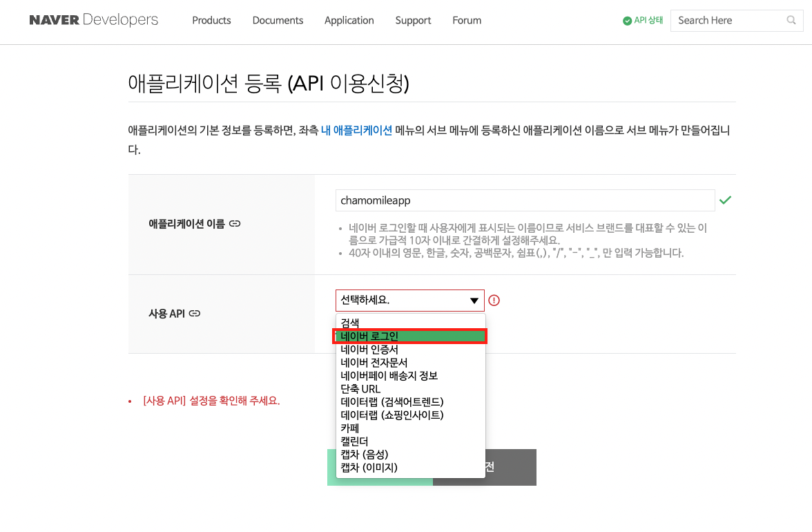Pick 캡차 (이미지) from the list
812x532 pixels.
(x=369, y=468)
